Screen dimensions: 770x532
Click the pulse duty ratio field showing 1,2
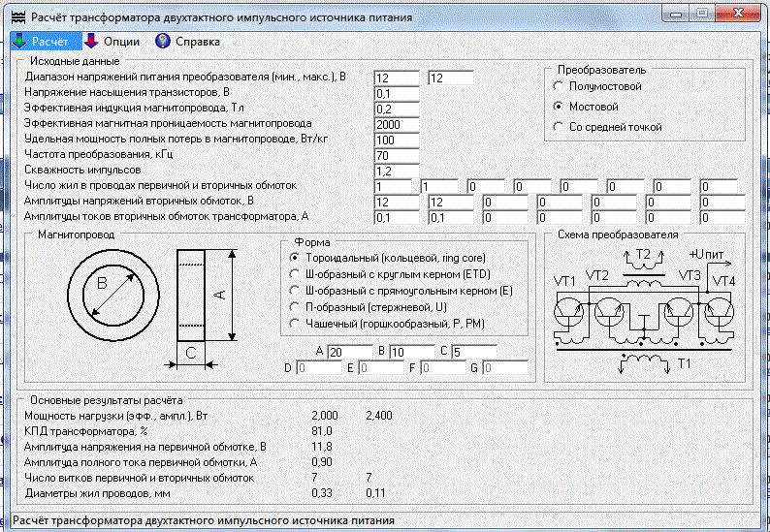[x=397, y=172]
